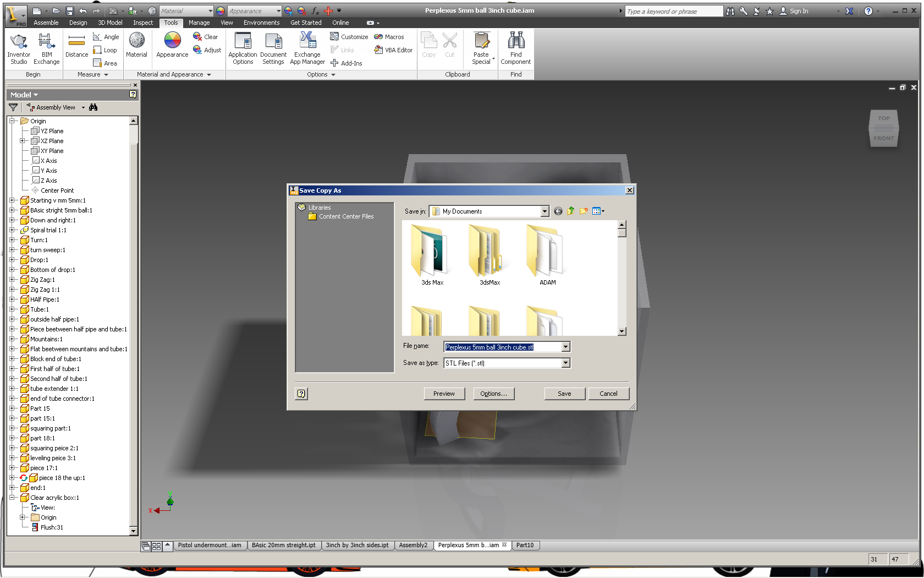
Task: Open Exchange App Manager
Action: pyautogui.click(x=307, y=49)
